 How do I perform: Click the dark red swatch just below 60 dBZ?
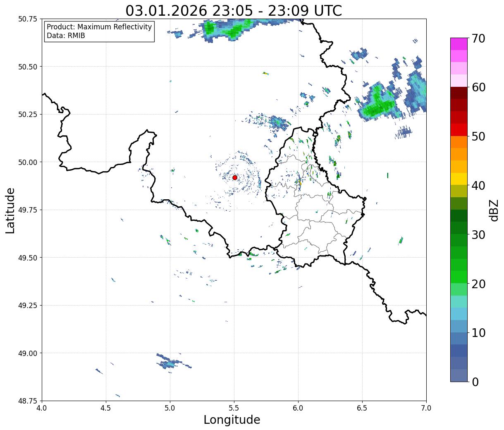click(459, 93)
